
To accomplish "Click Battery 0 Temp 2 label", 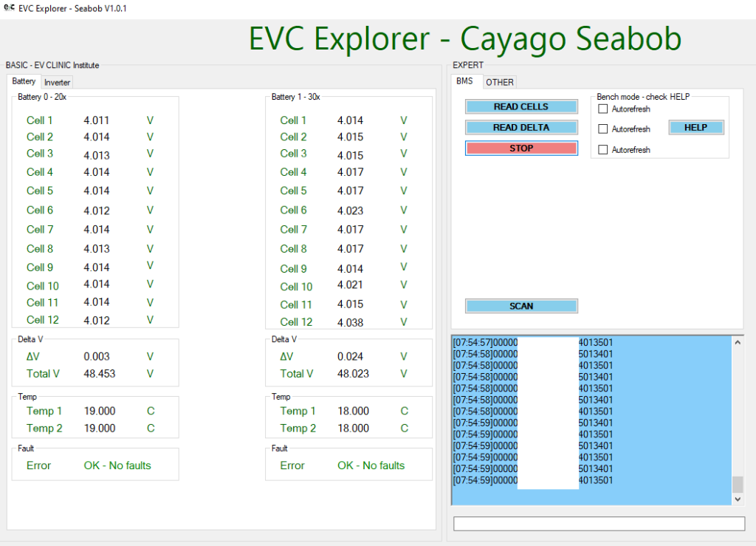I will [44, 429].
